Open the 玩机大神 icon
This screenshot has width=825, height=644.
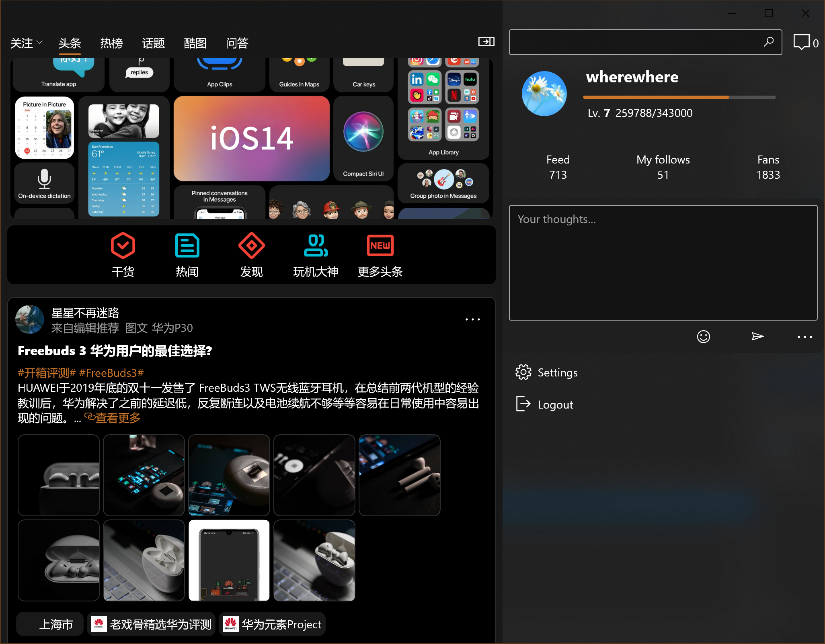click(316, 245)
